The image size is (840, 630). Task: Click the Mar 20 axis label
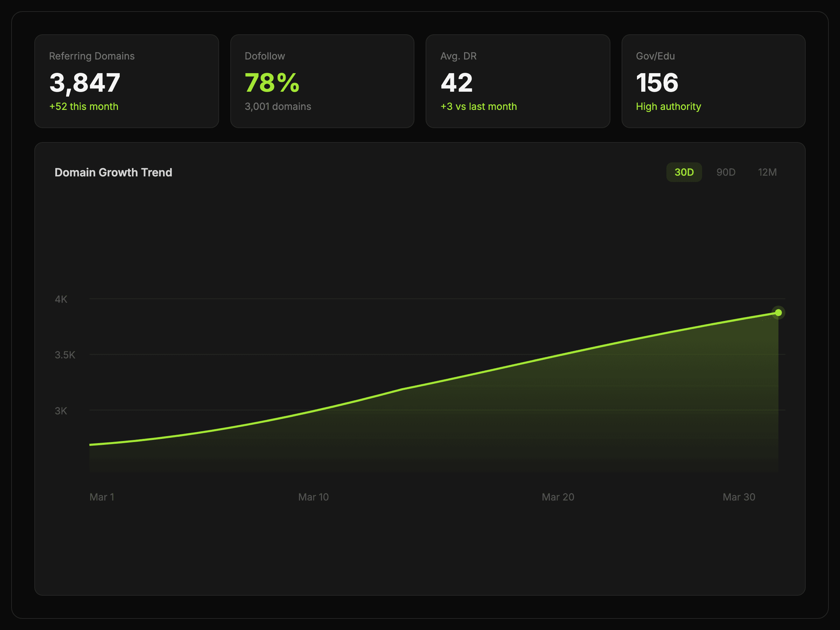tap(558, 497)
